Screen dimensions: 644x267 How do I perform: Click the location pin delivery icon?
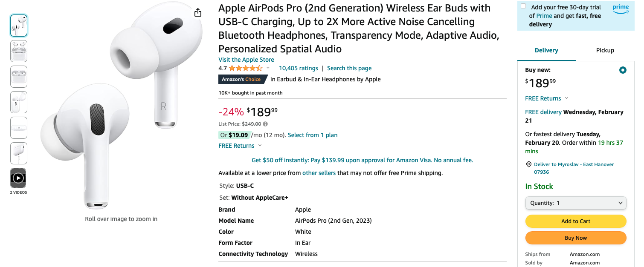click(x=529, y=164)
